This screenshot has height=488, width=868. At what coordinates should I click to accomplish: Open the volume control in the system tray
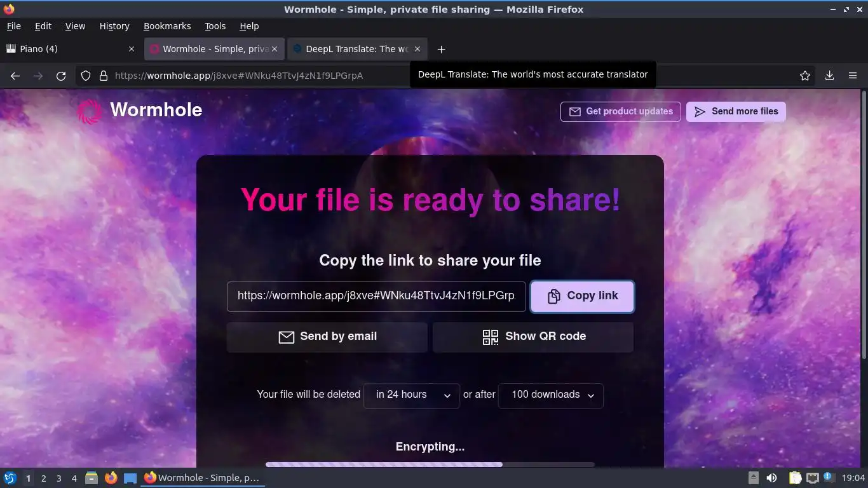771,478
